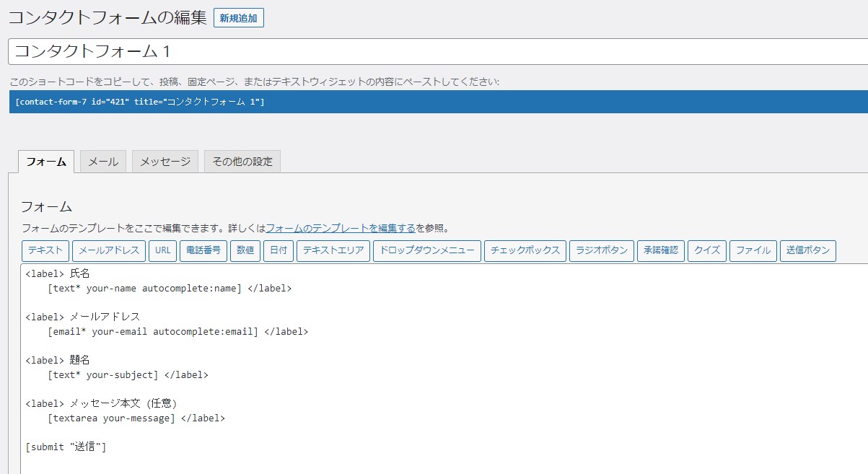This screenshot has width=868, height=474.
Task: Open the メール tab
Action: [103, 162]
